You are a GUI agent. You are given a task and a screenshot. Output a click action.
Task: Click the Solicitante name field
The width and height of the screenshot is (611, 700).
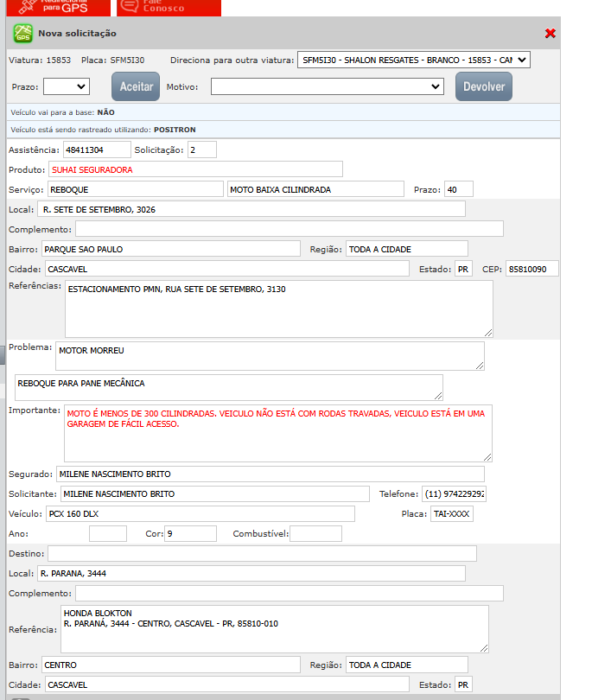[215, 493]
